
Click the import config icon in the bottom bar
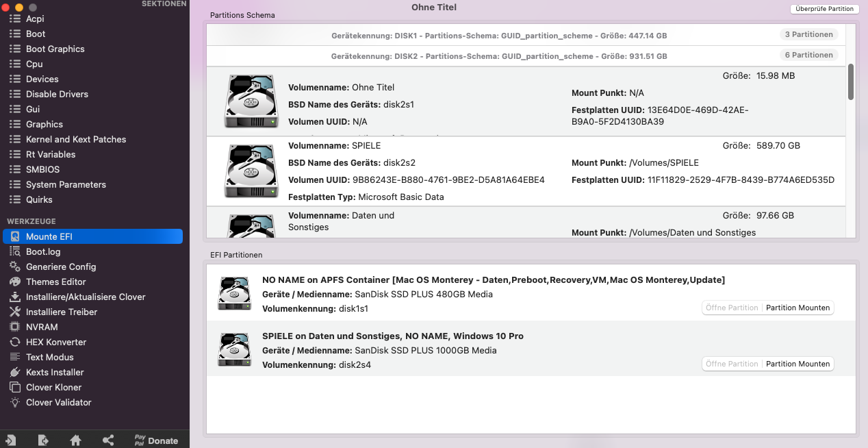coord(11,440)
